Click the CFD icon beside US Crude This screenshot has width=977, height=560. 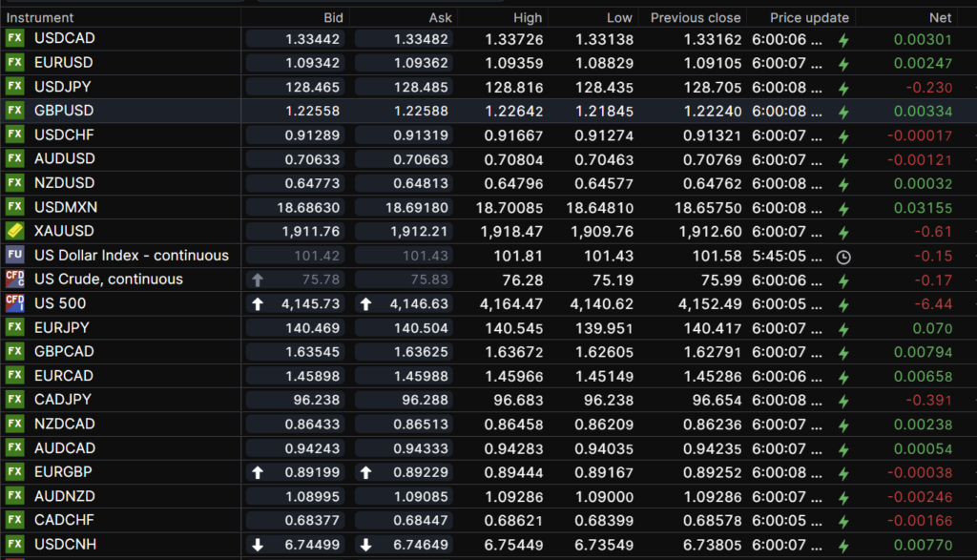[14, 280]
